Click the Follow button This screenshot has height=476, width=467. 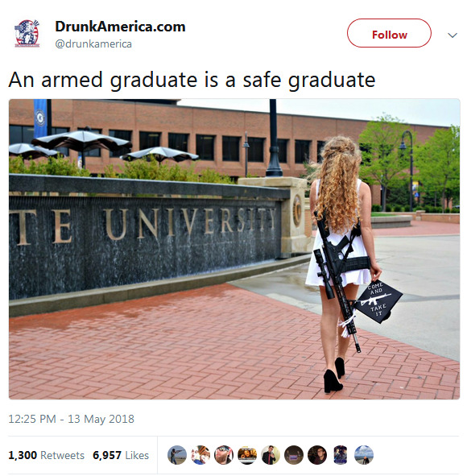[x=389, y=33]
